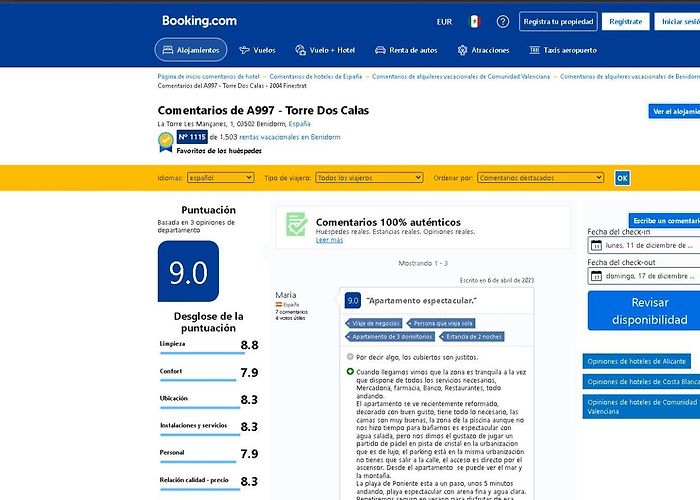This screenshot has height=500, width=700.
Task: Click the authentic reviews checklist icon
Action: click(x=296, y=224)
